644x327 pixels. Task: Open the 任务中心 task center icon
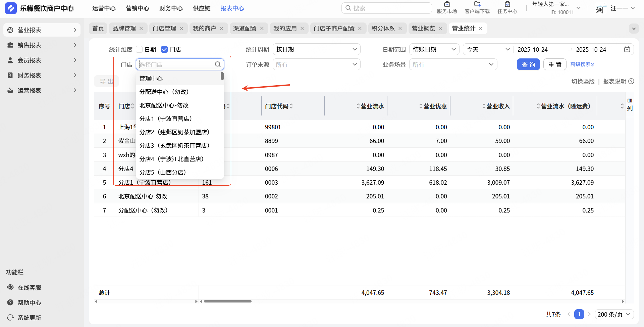(507, 5)
